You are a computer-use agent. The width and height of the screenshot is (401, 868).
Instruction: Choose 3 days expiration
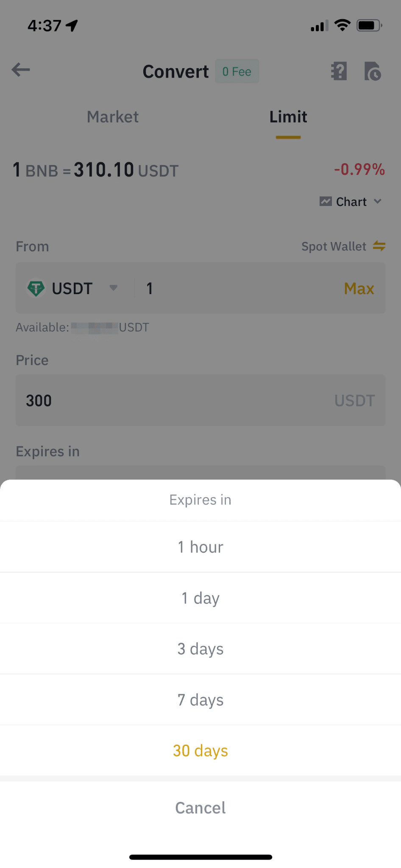(200, 648)
